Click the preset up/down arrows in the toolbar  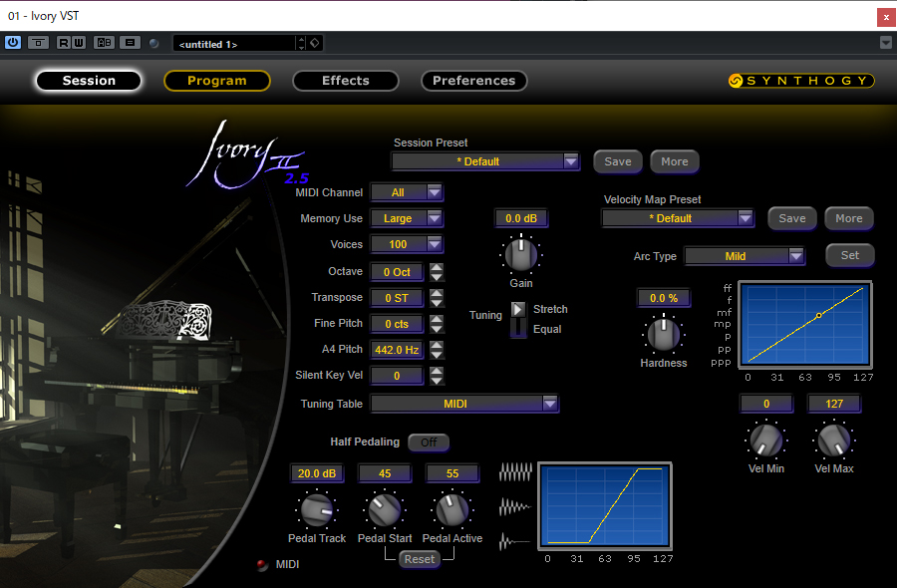pos(301,44)
